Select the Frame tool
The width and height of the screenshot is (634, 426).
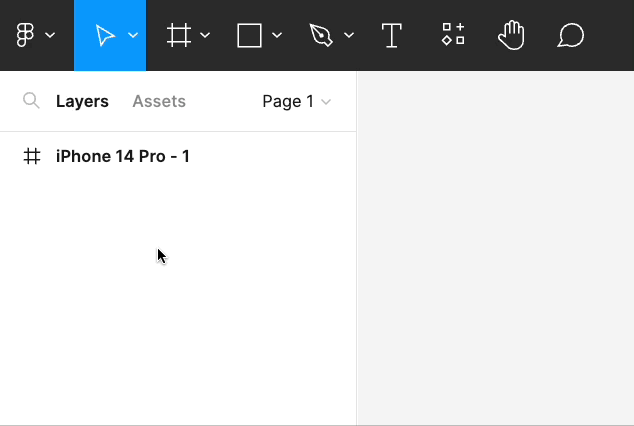click(x=179, y=36)
